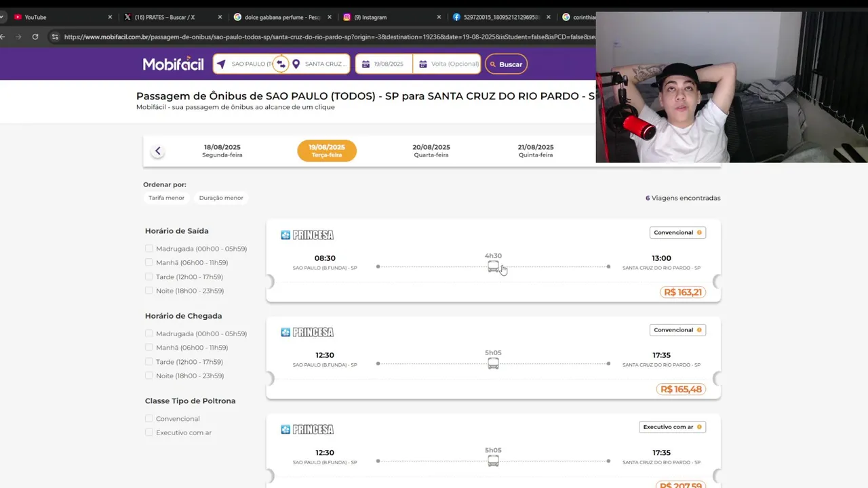Check arrival Noite (18h00 - 23h59)
868x488 pixels.
pyautogui.click(x=149, y=375)
